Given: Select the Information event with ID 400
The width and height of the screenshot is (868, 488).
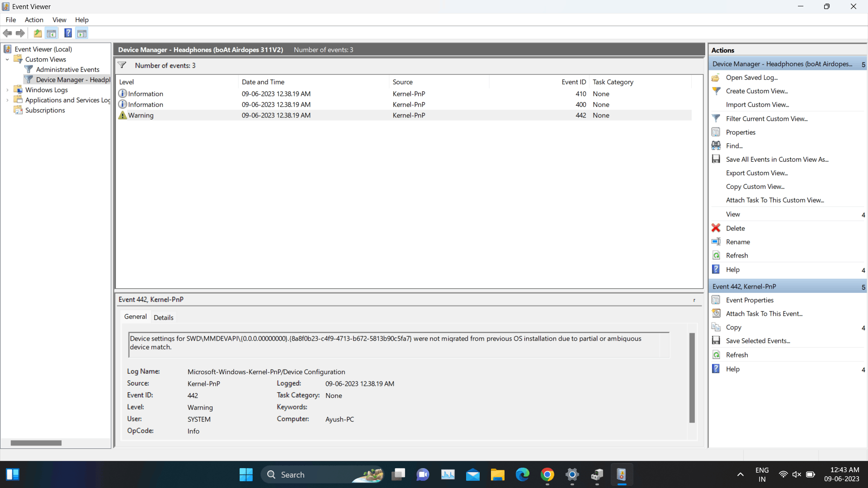Looking at the screenshot, I should tap(404, 104).
